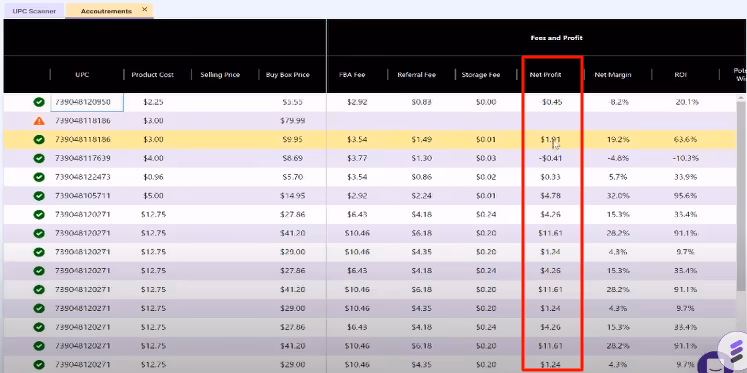Sort by the FBA Fee column header
This screenshot has width=747, height=373.
(352, 75)
